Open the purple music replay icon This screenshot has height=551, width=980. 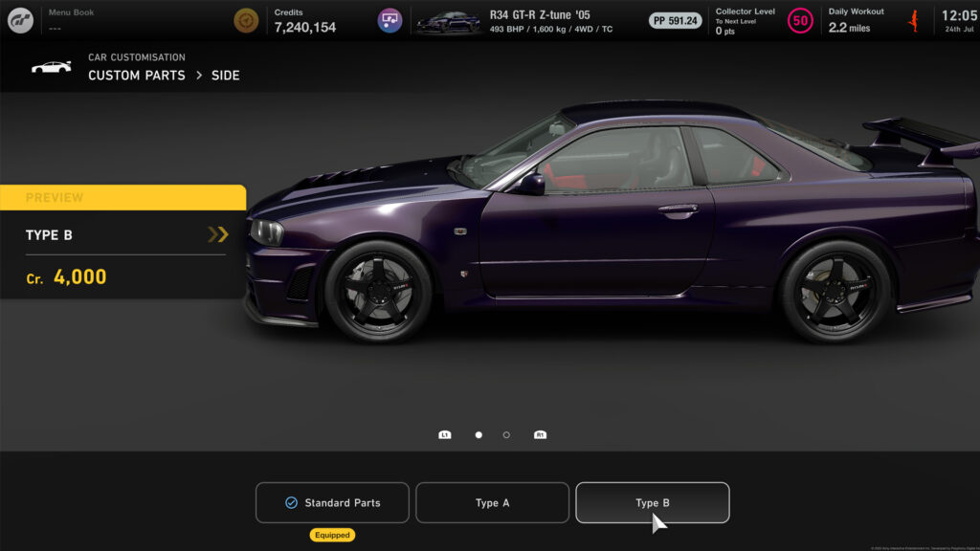pos(390,21)
